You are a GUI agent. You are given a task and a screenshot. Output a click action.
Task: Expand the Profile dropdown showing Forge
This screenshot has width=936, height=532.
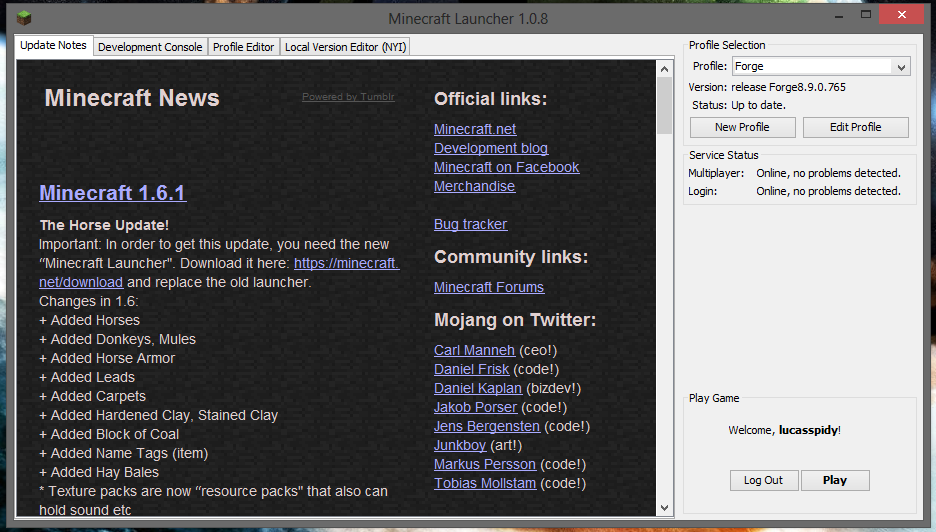(x=821, y=66)
